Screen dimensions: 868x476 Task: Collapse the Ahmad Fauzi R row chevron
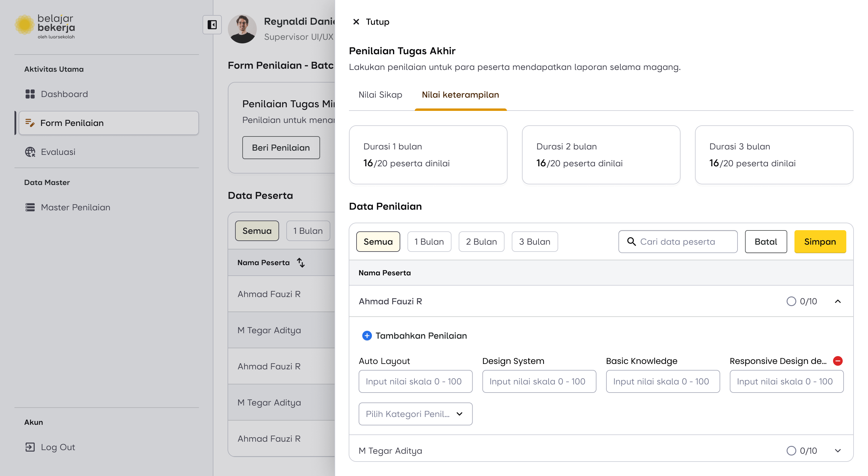click(838, 301)
